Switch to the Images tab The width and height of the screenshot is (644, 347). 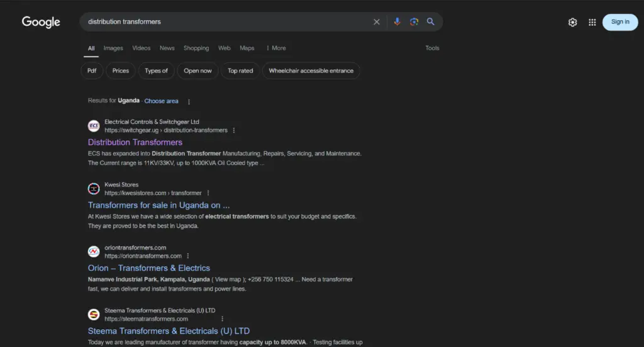113,48
